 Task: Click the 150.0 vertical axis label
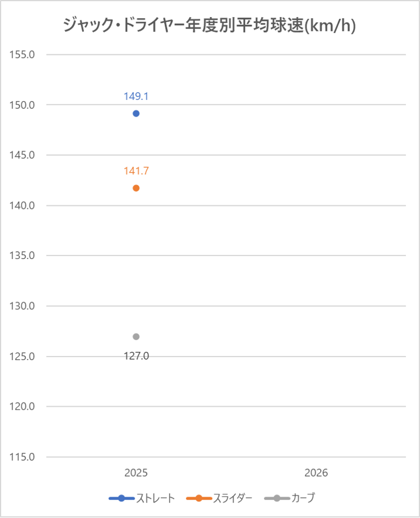(23, 105)
